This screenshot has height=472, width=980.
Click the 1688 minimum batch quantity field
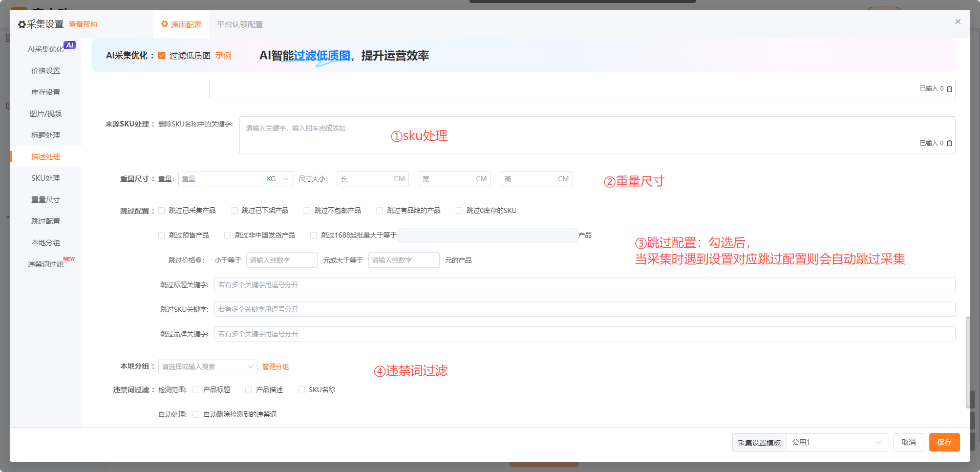(x=487, y=235)
